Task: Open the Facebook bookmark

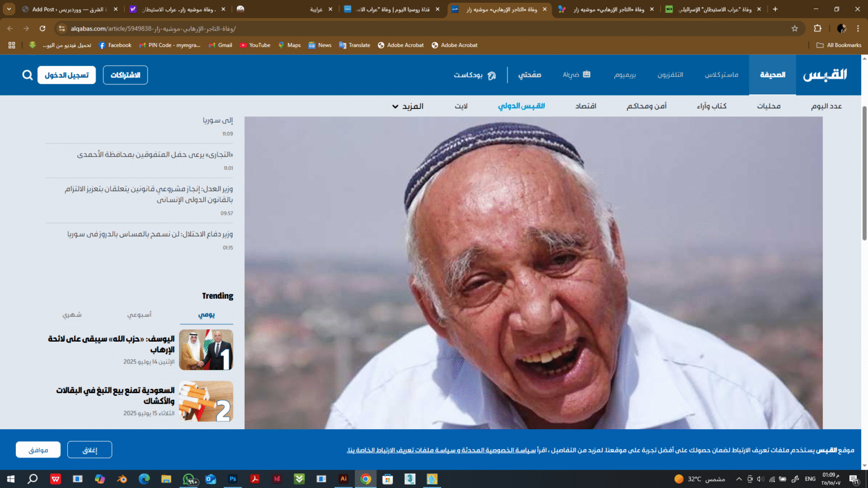Action: click(x=115, y=45)
